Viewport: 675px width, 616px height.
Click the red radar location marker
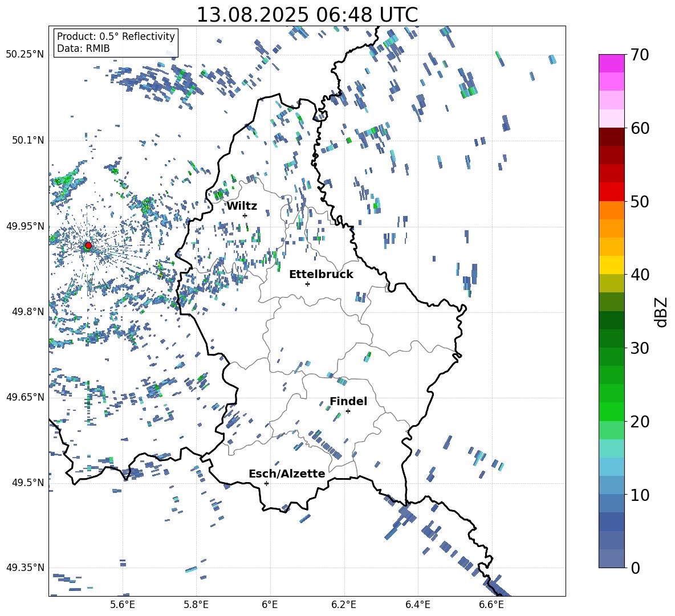(x=88, y=246)
